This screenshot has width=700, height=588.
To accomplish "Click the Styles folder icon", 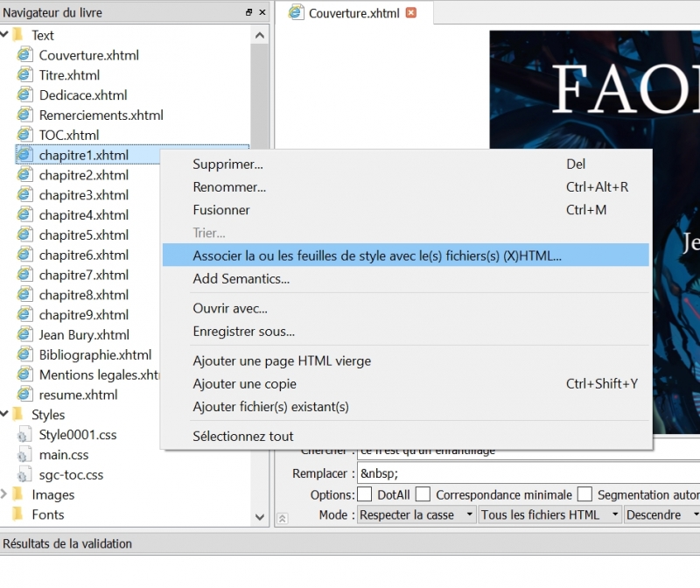I will (17, 415).
